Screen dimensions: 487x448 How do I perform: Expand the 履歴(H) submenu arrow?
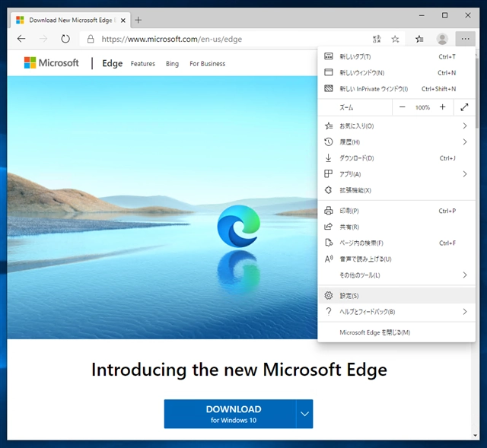point(465,142)
